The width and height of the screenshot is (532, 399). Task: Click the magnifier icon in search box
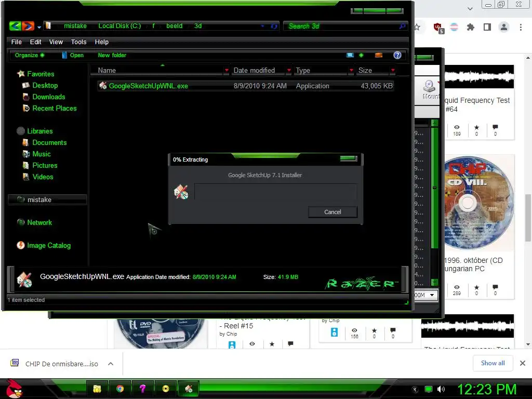[403, 26]
